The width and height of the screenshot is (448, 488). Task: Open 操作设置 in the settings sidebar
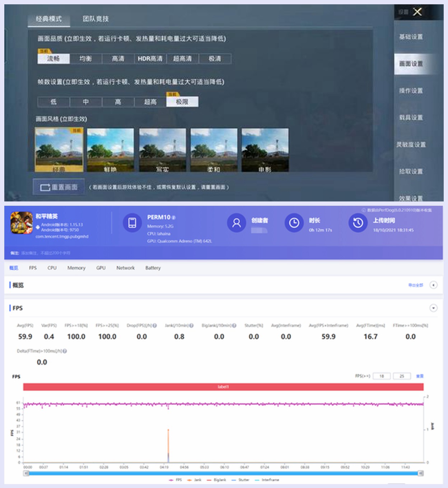(x=411, y=91)
